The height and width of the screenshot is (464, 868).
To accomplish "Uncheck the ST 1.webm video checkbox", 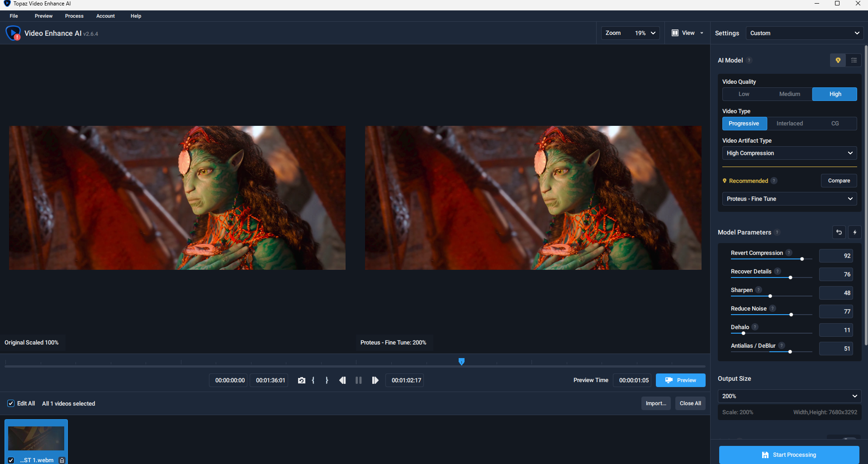I will [x=11, y=460].
